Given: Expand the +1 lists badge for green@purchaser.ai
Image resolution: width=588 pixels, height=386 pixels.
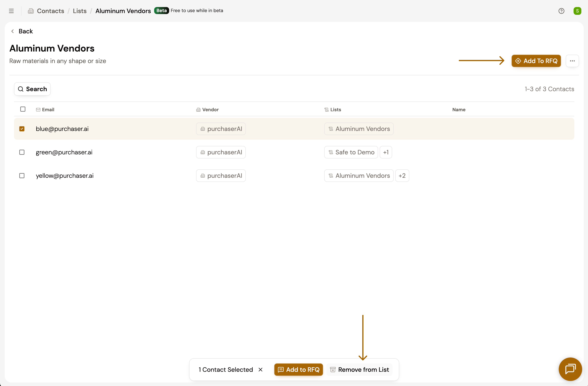Looking at the screenshot, I should click(x=386, y=152).
